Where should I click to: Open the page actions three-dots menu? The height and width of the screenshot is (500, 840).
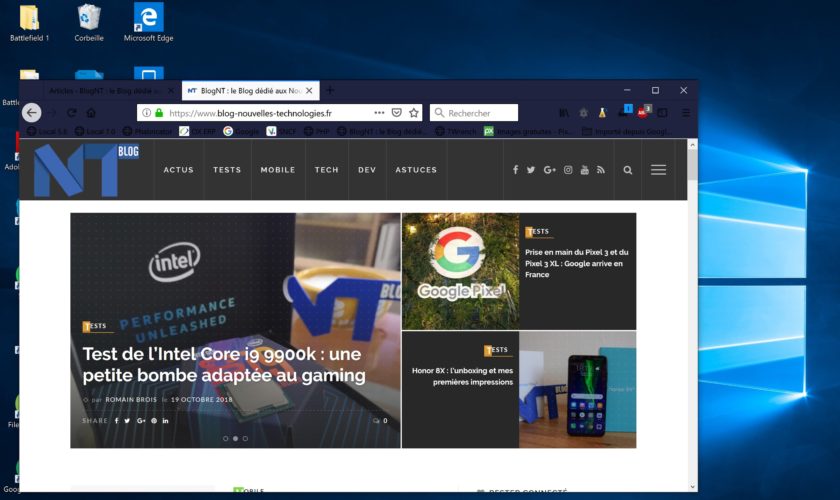click(379, 113)
